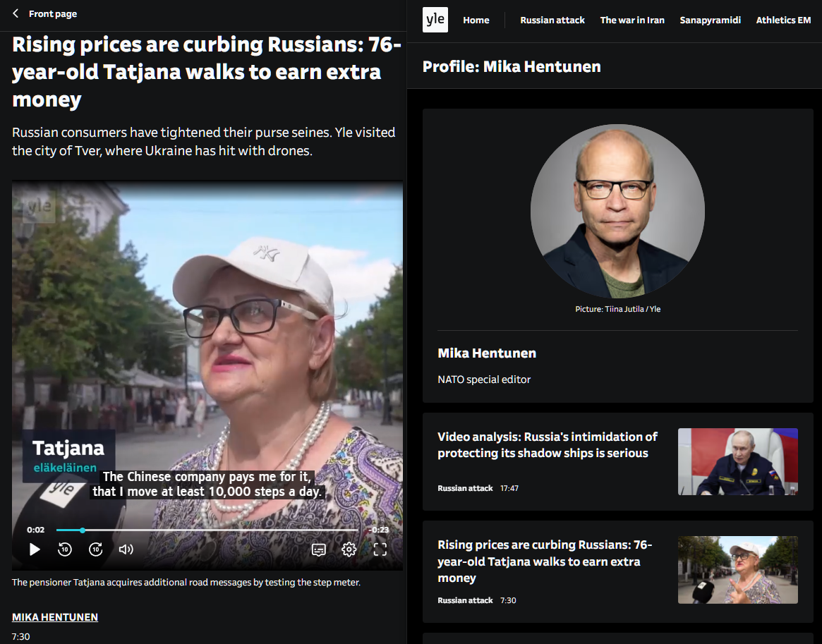This screenshot has width=822, height=644.
Task: Click Tatjana thumbnail in article list
Action: (x=737, y=570)
